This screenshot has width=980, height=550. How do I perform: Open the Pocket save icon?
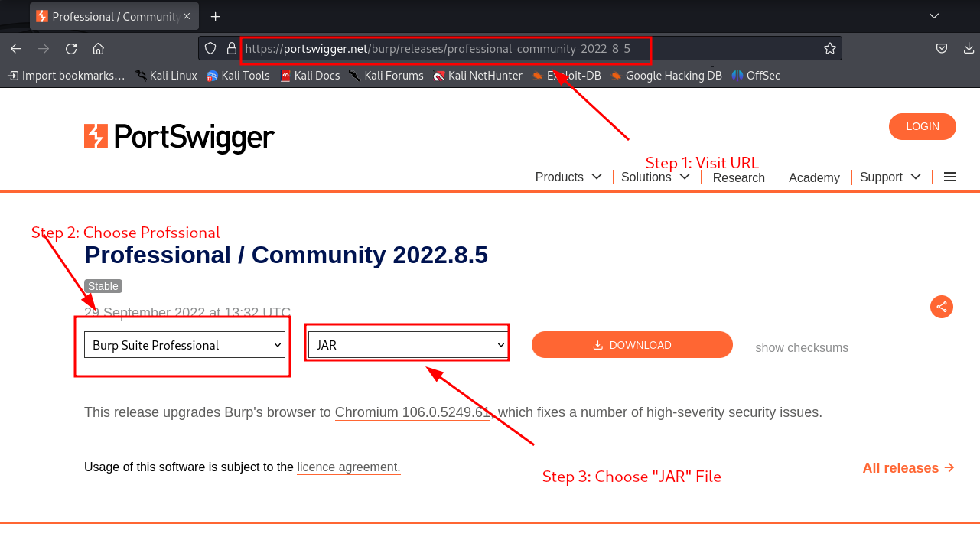tap(942, 49)
